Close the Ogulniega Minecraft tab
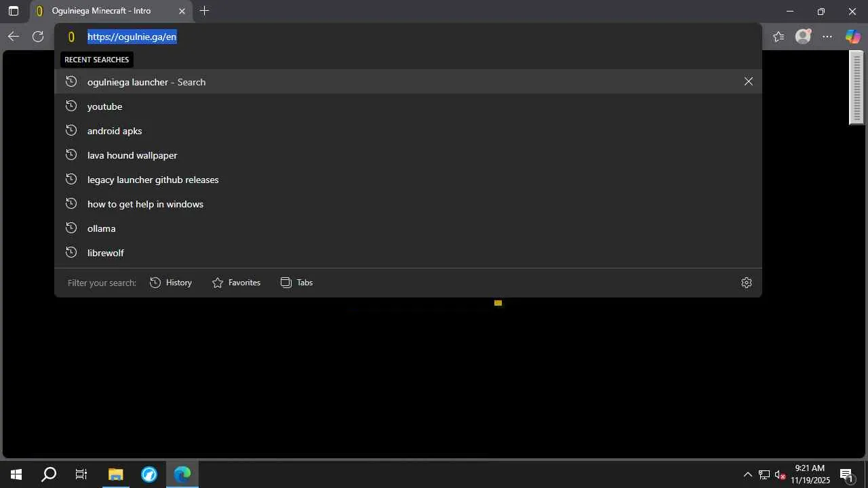 coord(182,11)
